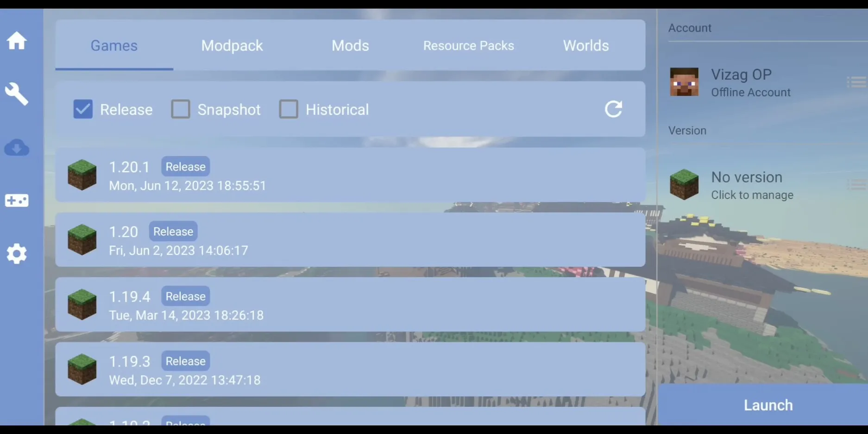
Task: Click the Release badge next to 1.19.4
Action: (x=185, y=296)
